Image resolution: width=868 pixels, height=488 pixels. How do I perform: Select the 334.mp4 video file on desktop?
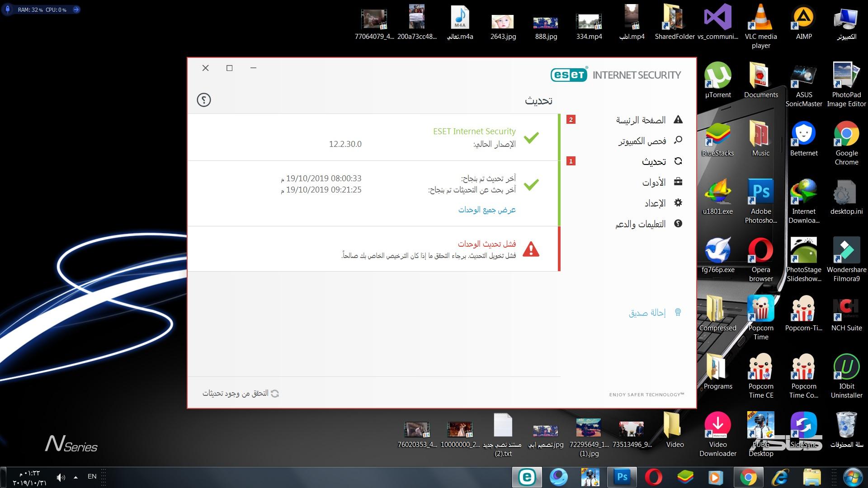click(589, 26)
